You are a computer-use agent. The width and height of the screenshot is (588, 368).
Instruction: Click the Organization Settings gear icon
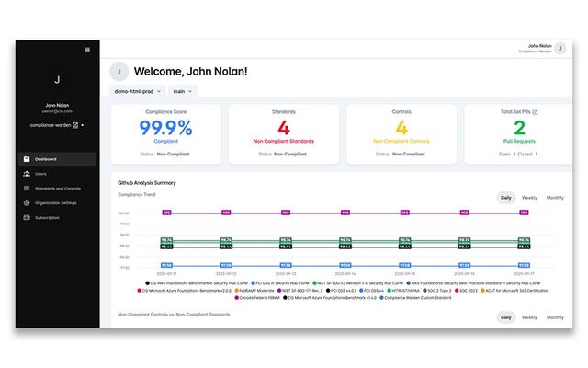[26, 202]
